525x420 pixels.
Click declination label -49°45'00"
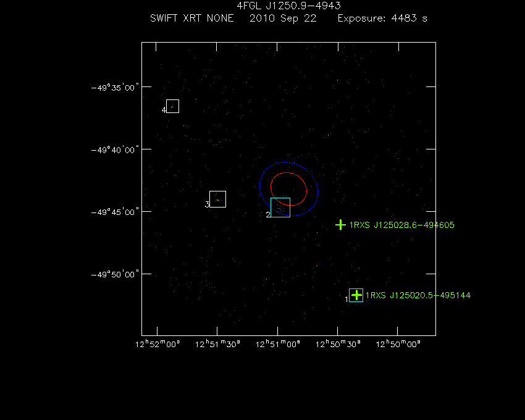click(115, 212)
